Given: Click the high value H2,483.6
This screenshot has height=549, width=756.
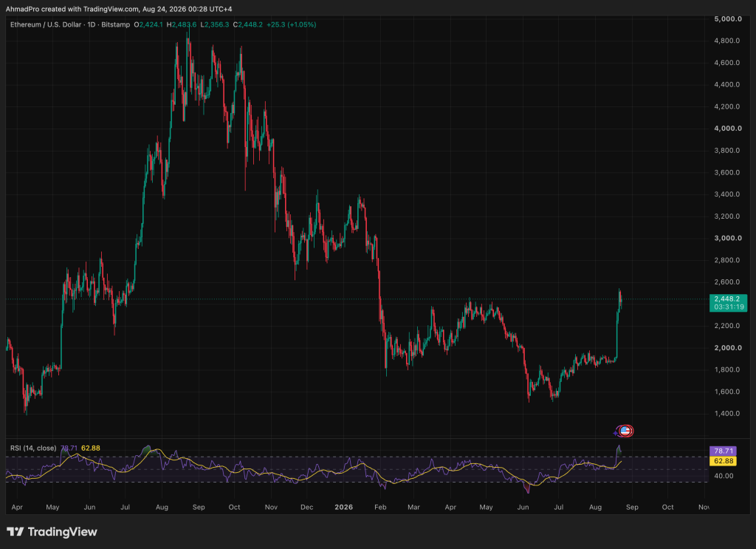Looking at the screenshot, I should pos(182,24).
